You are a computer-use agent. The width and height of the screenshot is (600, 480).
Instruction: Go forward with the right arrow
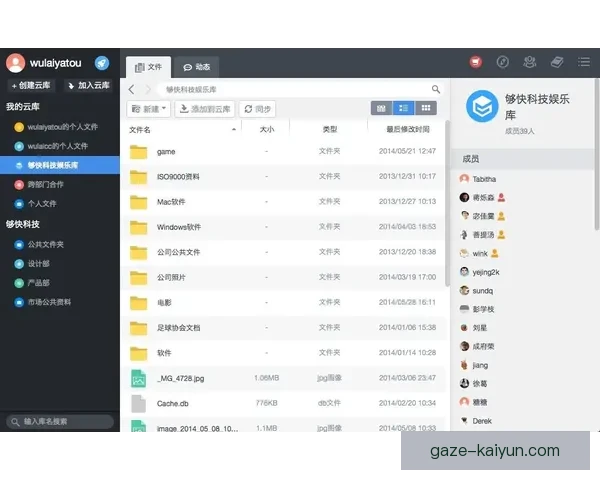coord(148,90)
